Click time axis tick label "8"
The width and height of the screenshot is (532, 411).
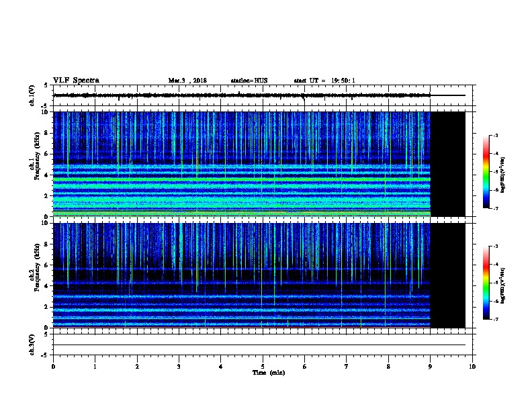pyautogui.click(x=388, y=367)
